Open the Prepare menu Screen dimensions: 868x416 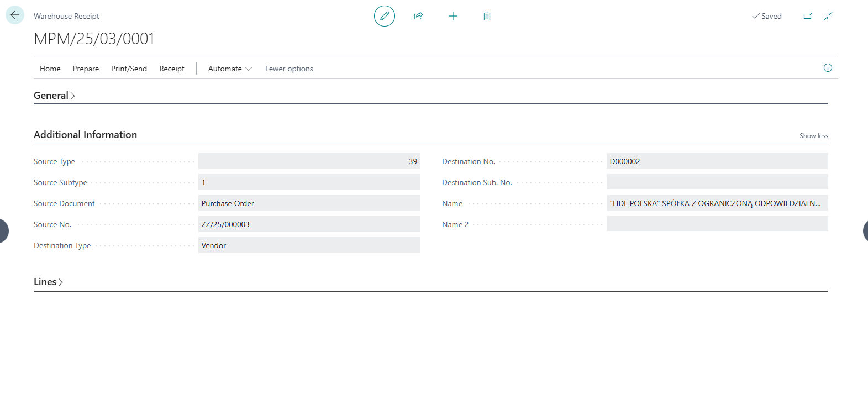[86, 69]
